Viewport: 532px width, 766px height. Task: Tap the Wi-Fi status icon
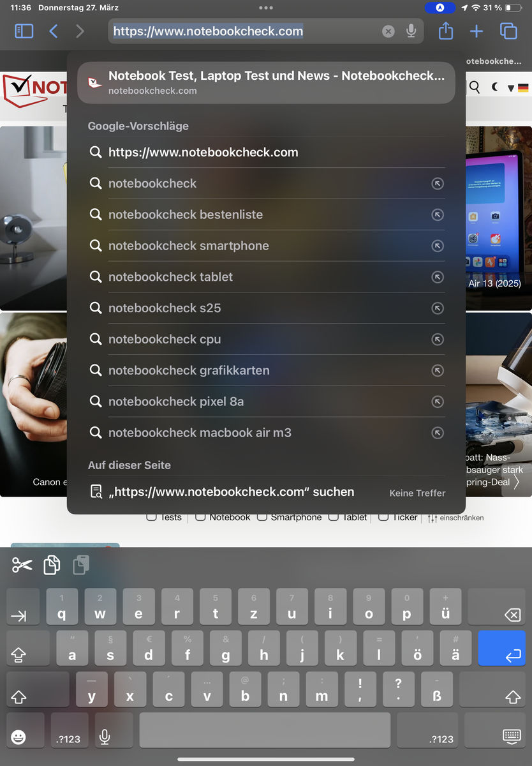click(x=476, y=8)
